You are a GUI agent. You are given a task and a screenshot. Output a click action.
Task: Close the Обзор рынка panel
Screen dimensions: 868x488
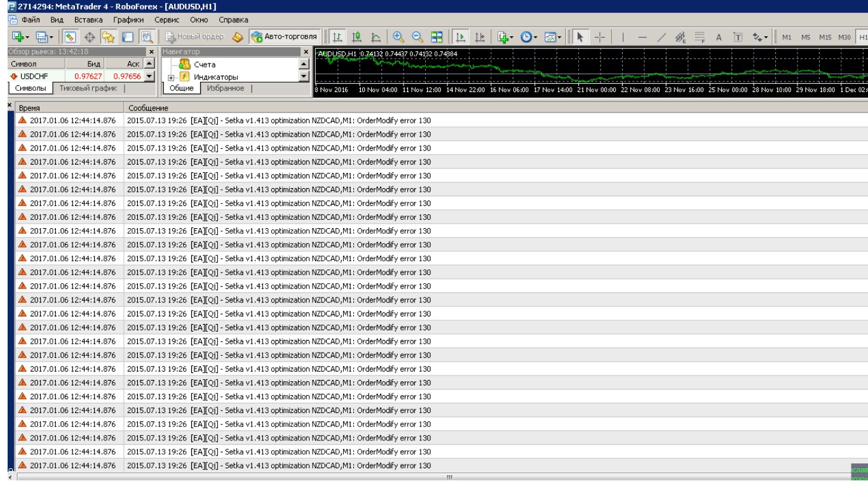pos(151,51)
